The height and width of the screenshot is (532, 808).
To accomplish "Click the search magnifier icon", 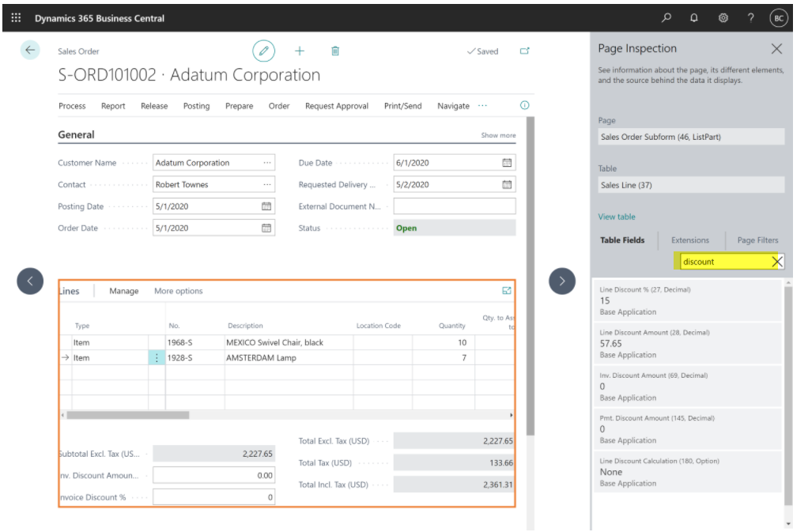I will [666, 18].
